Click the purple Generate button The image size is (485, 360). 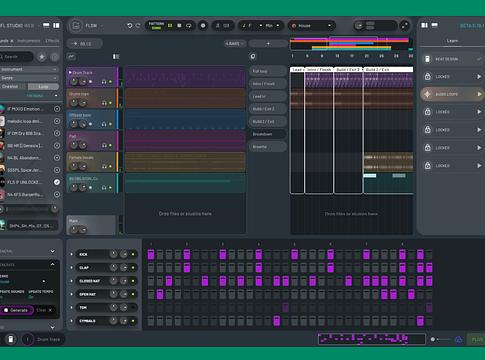point(17,310)
